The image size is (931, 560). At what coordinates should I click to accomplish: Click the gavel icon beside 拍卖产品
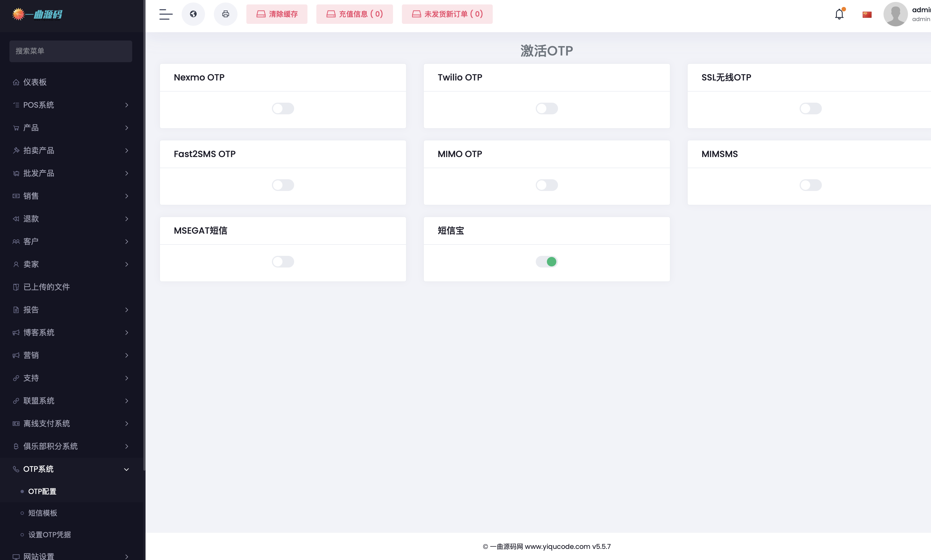pyautogui.click(x=16, y=151)
